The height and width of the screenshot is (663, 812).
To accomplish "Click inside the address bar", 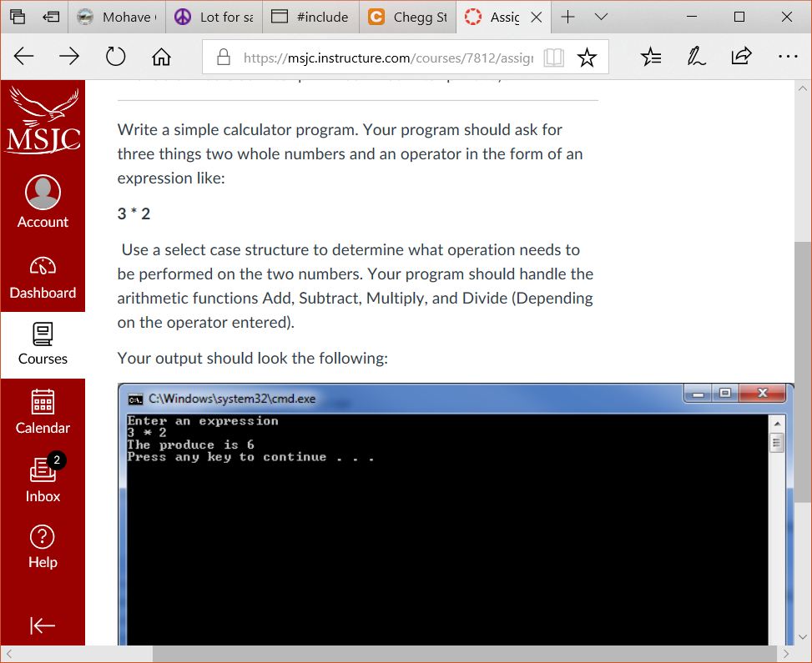I will [x=376, y=58].
